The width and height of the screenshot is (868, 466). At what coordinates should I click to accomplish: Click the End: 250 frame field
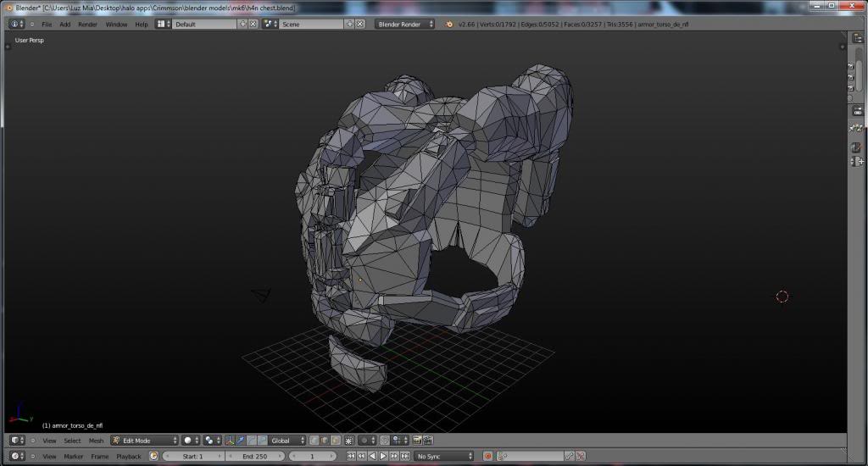pyautogui.click(x=254, y=457)
